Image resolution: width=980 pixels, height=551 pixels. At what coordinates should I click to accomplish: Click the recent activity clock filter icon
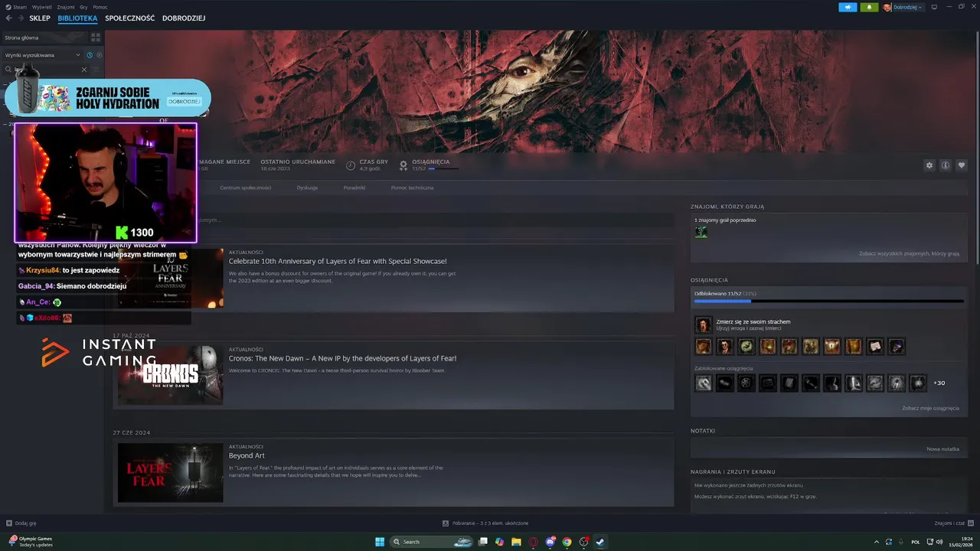[90, 55]
